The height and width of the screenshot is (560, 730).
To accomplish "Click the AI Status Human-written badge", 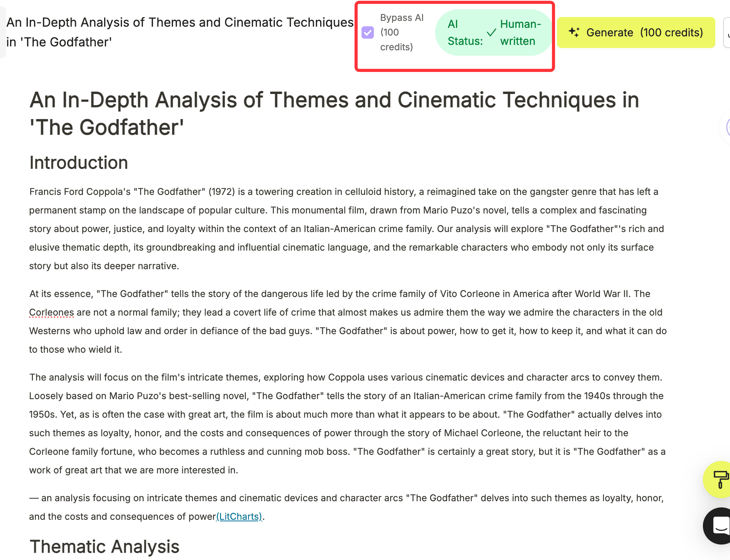I will pos(494,32).
